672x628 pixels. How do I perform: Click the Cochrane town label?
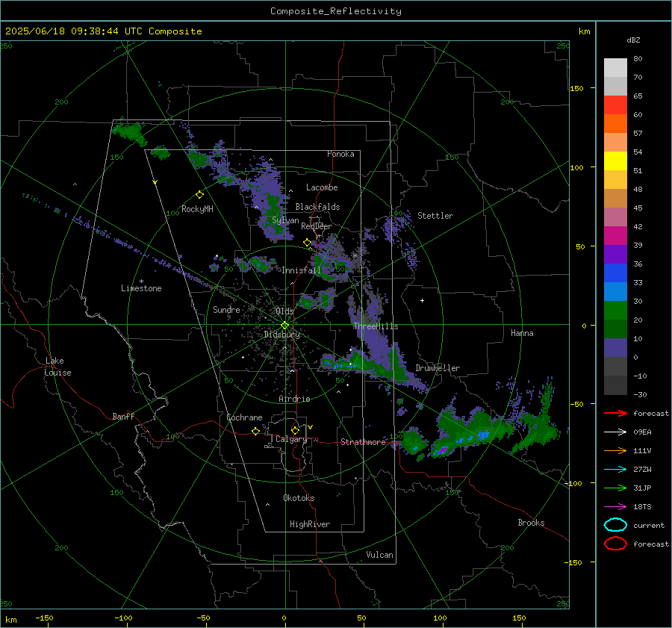point(244,417)
